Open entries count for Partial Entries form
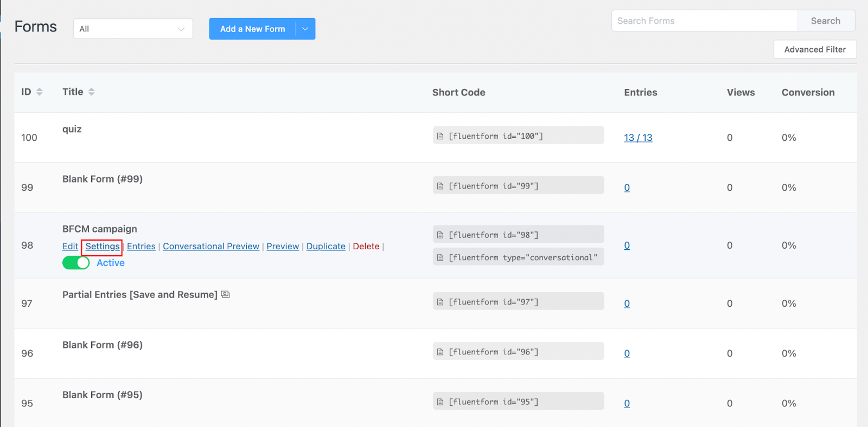 tap(627, 303)
